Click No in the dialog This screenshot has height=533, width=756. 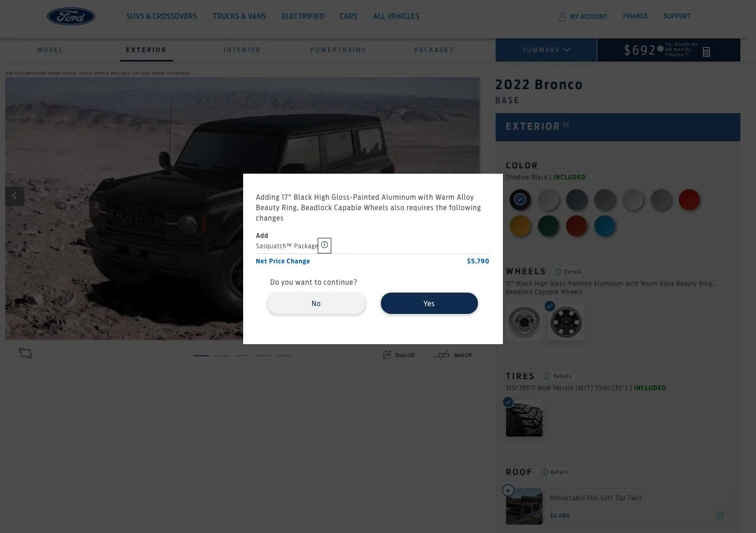point(316,304)
